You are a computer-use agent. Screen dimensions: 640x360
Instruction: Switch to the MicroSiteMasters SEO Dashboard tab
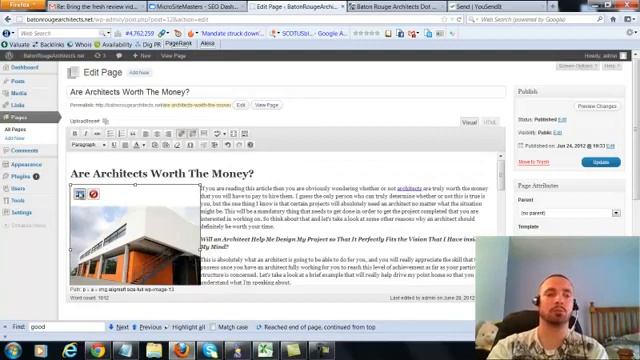pos(196,7)
